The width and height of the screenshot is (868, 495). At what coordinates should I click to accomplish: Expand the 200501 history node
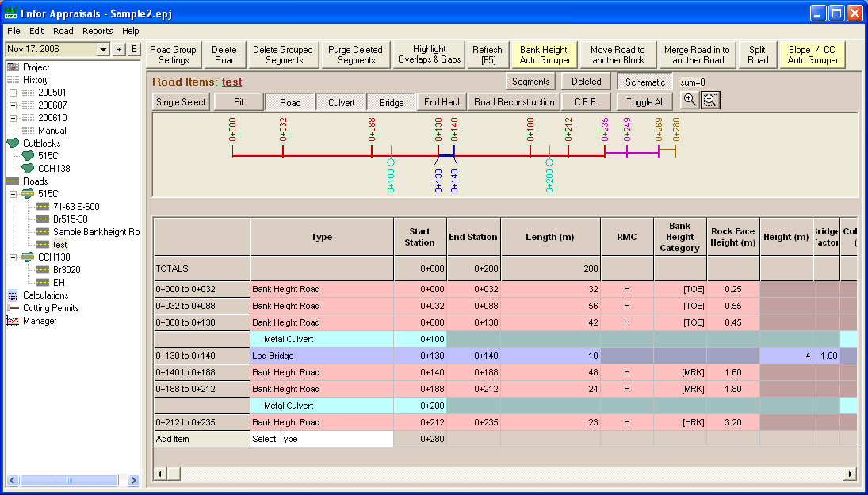click(x=13, y=93)
